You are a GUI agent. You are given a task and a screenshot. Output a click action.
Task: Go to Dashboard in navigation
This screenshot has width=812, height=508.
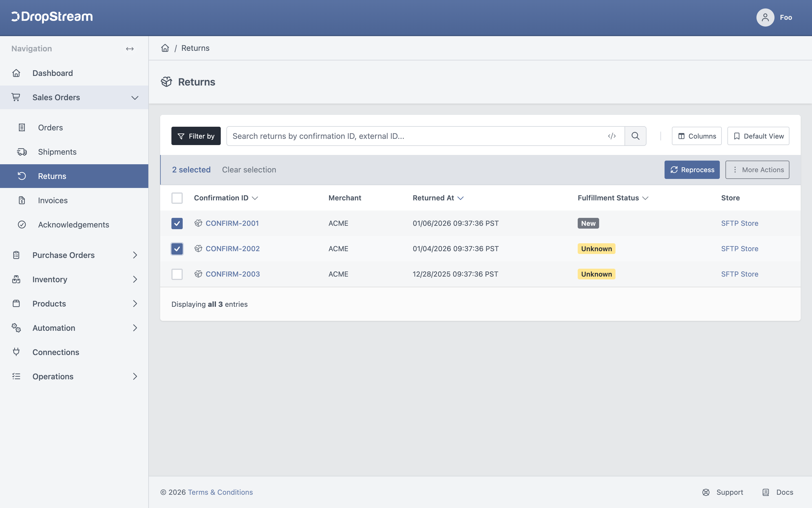pyautogui.click(x=74, y=73)
